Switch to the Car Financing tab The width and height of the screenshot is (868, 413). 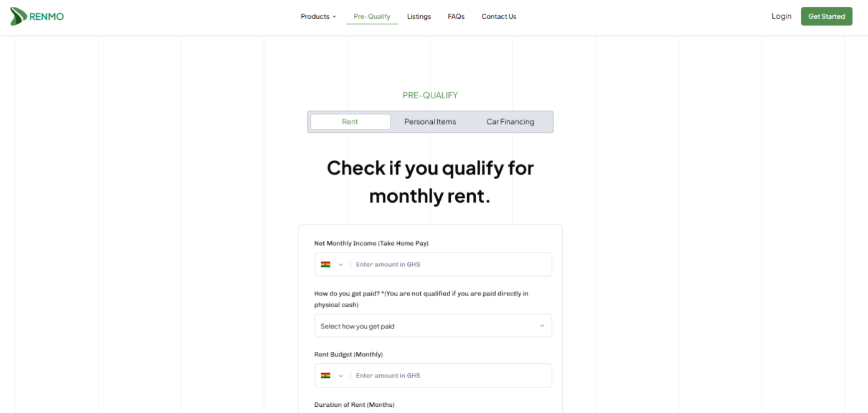(510, 121)
